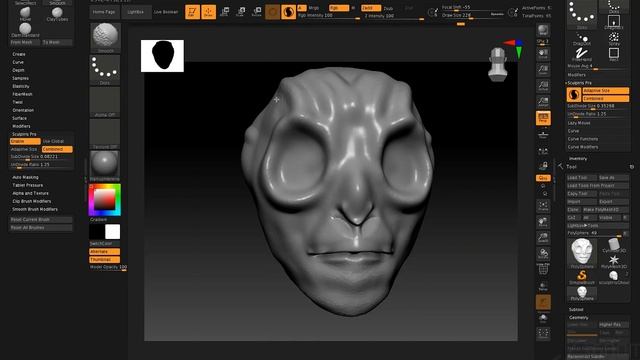The image size is (640, 360).
Task: Pick a color in the color picker square
Action: (104, 200)
